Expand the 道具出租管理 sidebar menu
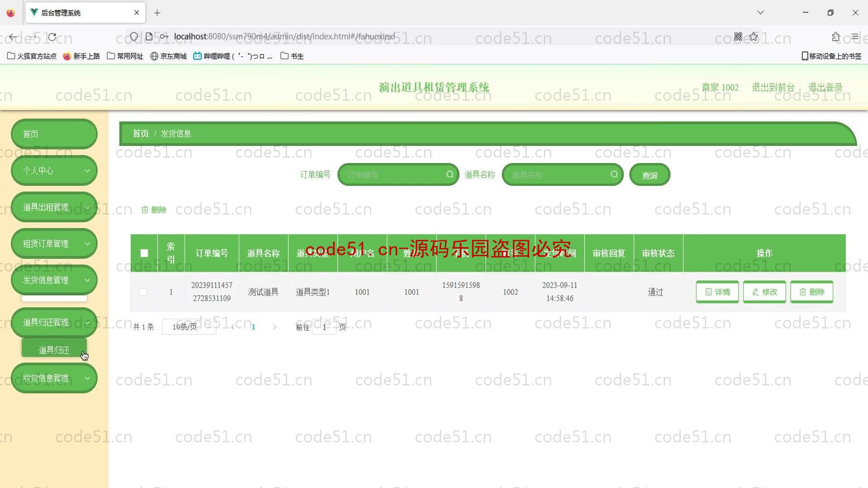 point(53,207)
